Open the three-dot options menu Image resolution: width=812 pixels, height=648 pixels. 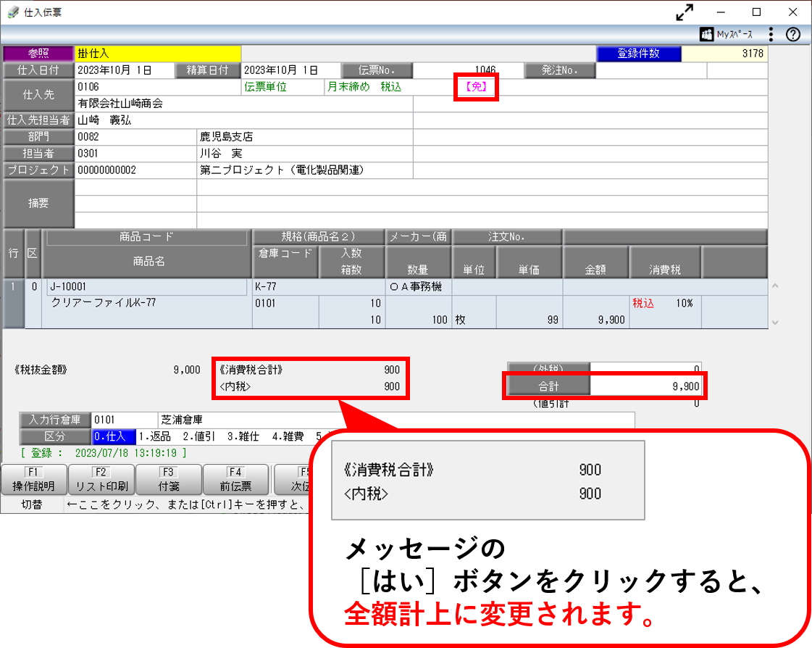(x=771, y=35)
